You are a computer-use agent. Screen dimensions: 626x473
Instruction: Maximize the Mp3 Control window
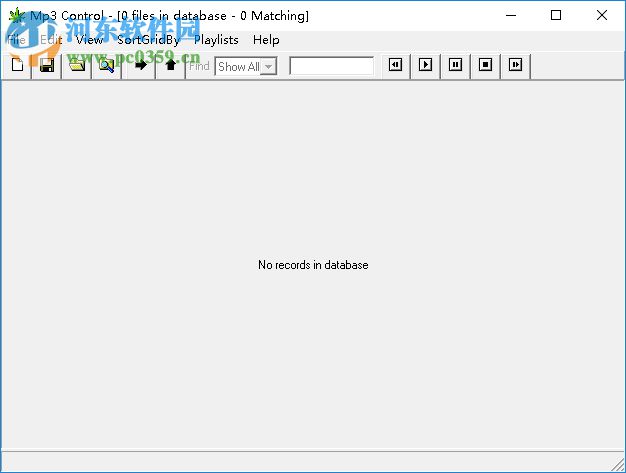tap(556, 16)
